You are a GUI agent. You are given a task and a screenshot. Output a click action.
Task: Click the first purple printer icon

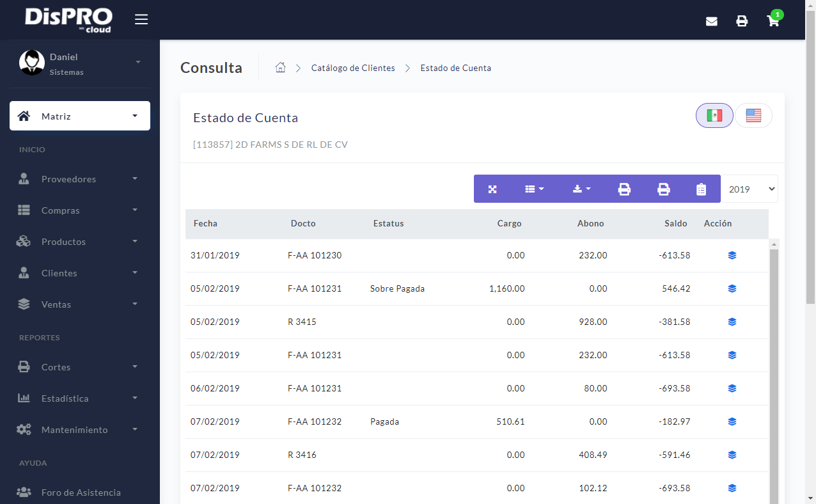pos(624,189)
